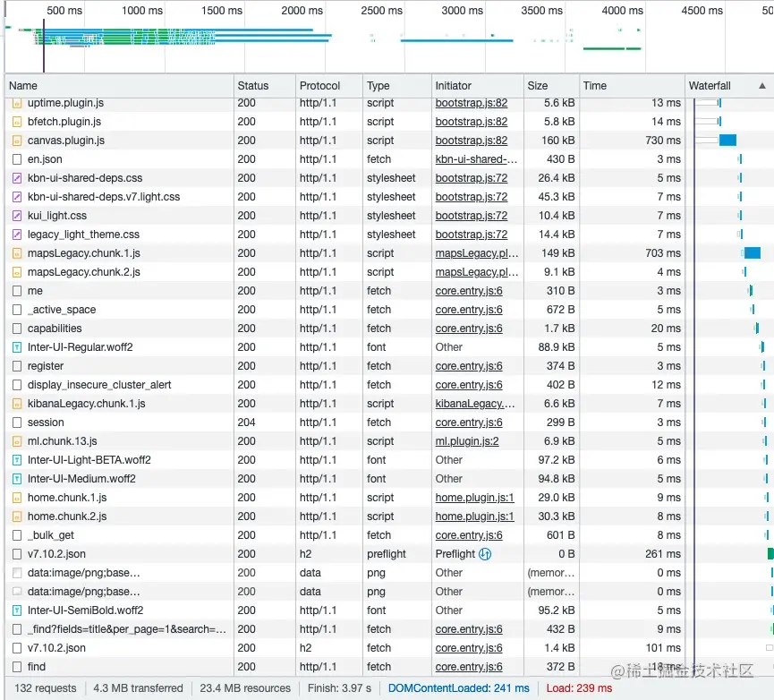Open bootstrap.js:72 initiator for kui_light.css
The height and width of the screenshot is (700, 774).
[472, 216]
